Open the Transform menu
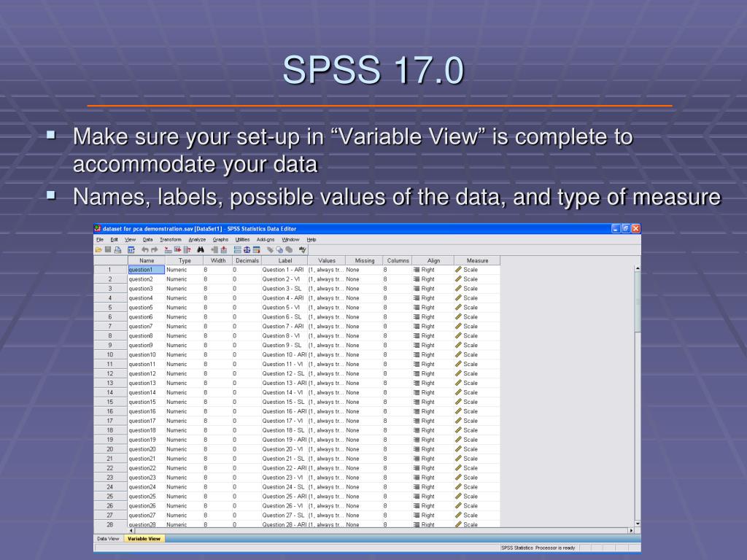747x560 pixels. tap(171, 239)
